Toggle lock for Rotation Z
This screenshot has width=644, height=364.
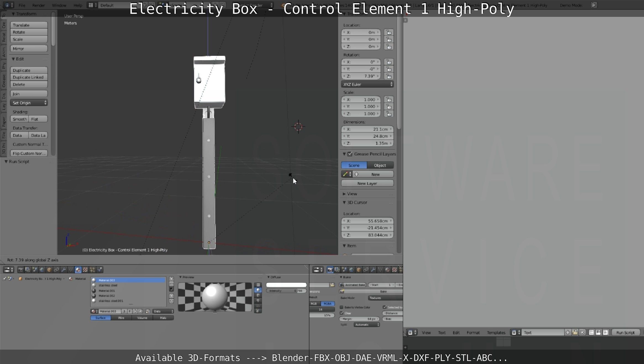click(389, 76)
